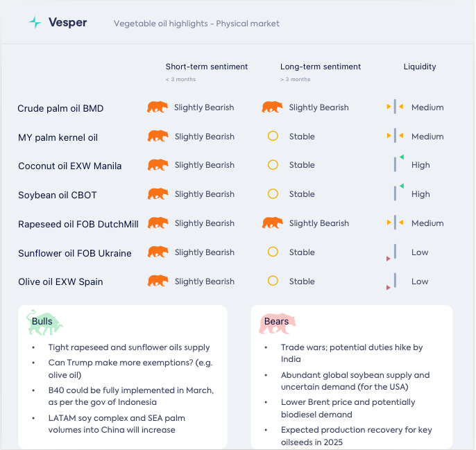Click the short-term bear icon for Olive oil
Image resolution: width=476 pixels, height=450 pixels.
[x=158, y=282]
